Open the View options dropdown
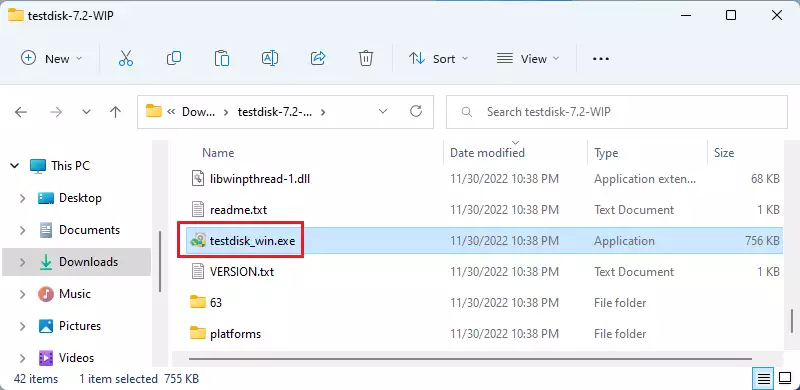The height and width of the screenshot is (390, 800). coord(528,58)
